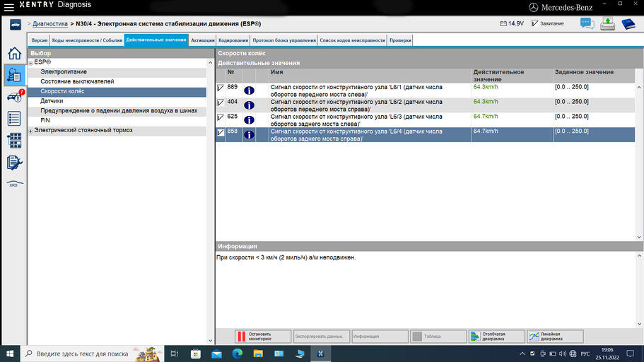Open Windows Start menu
The height and width of the screenshot is (362, 644).
10,354
